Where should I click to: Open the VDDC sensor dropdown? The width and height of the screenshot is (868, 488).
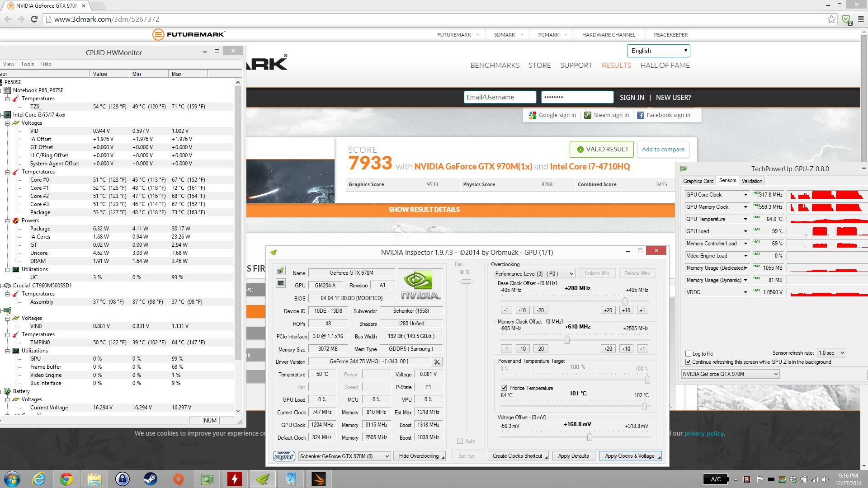pyautogui.click(x=745, y=292)
